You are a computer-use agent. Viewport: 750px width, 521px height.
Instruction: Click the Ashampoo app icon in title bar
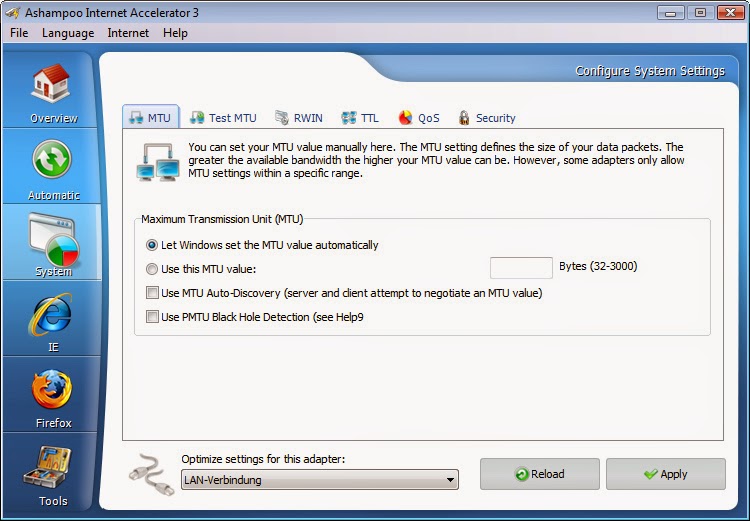[12, 12]
